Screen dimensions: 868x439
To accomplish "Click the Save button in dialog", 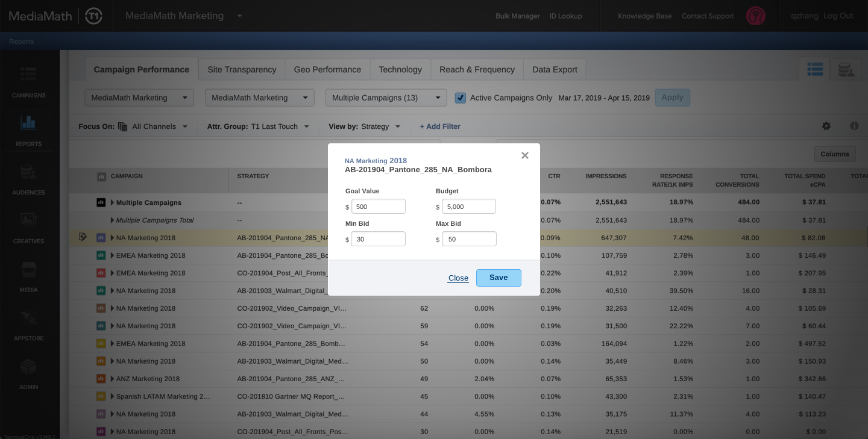I will coord(498,278).
